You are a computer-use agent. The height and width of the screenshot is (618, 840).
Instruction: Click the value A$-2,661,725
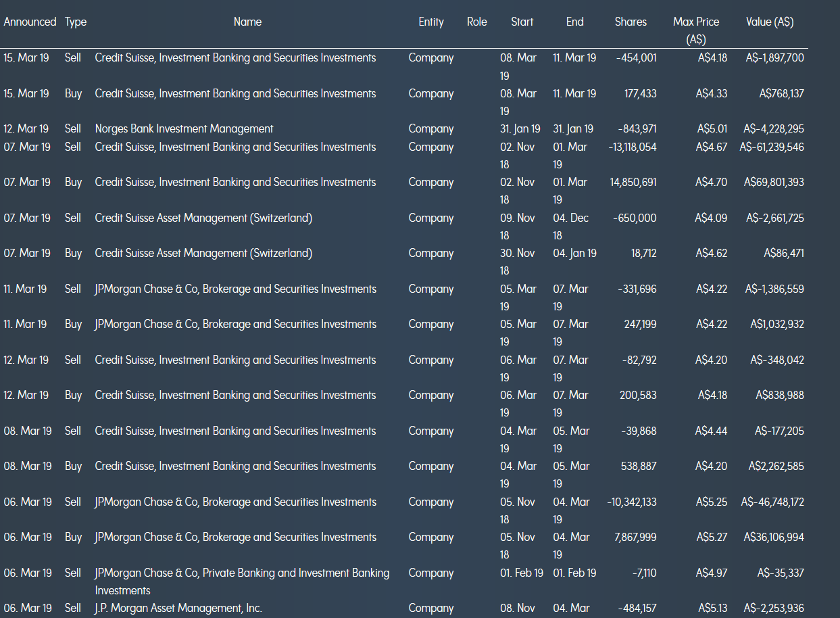775,218
